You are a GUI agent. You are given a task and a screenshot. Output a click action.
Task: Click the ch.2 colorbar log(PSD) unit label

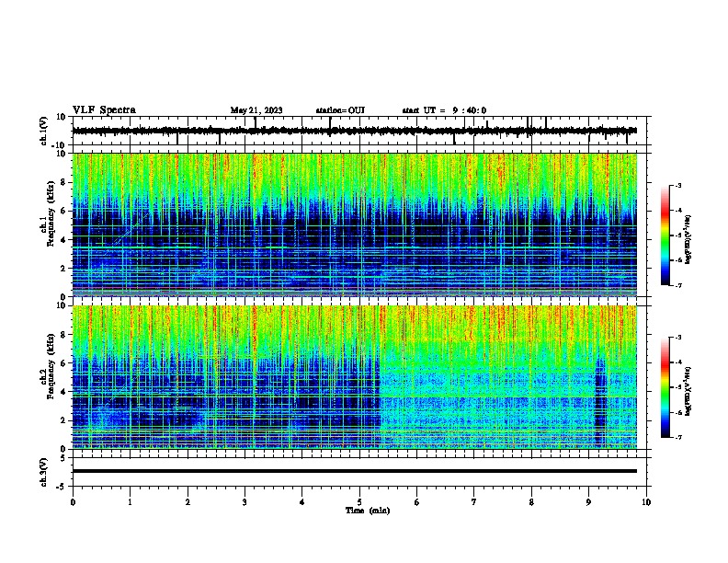coord(688,391)
